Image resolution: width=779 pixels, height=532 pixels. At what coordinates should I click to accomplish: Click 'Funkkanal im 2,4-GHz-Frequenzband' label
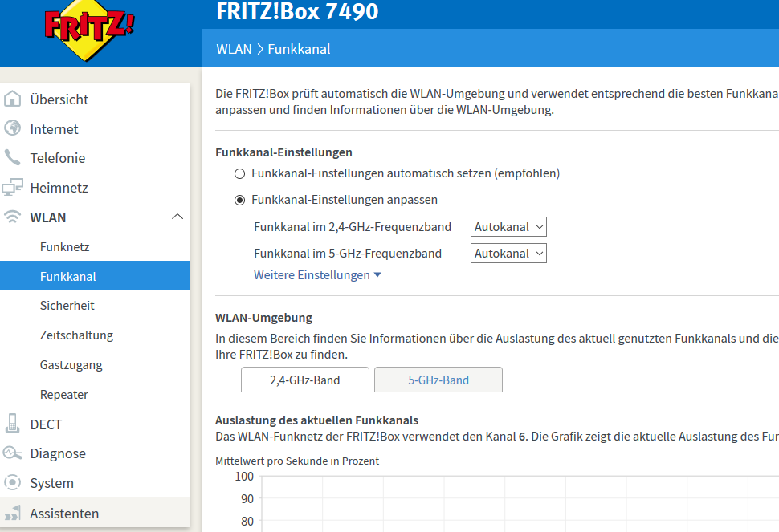pyautogui.click(x=353, y=227)
